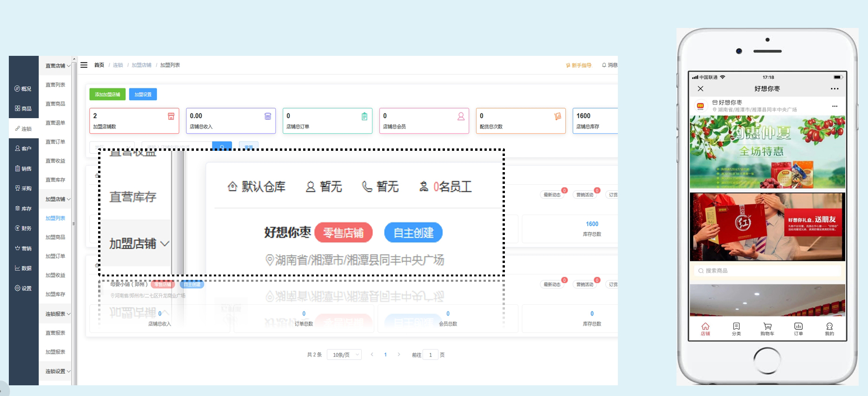This screenshot has height=396, width=868.
Task: Click 营销活动 badge in second store row
Action: 585,284
